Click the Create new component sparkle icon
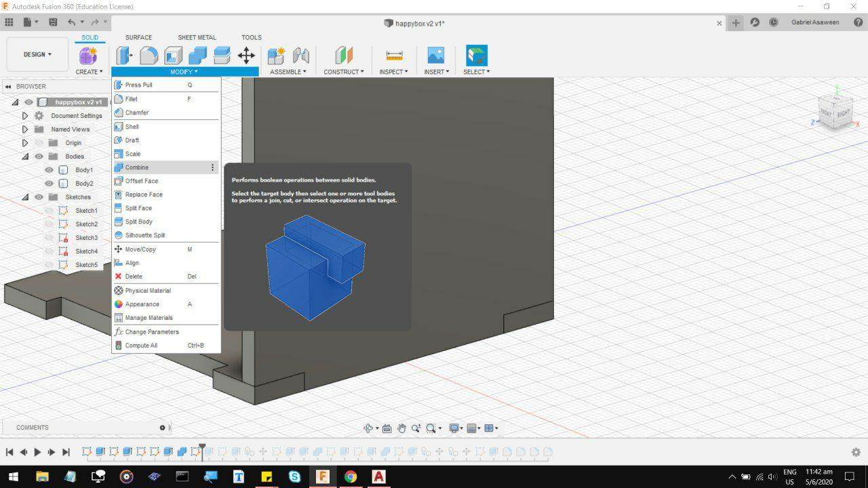 [x=89, y=56]
